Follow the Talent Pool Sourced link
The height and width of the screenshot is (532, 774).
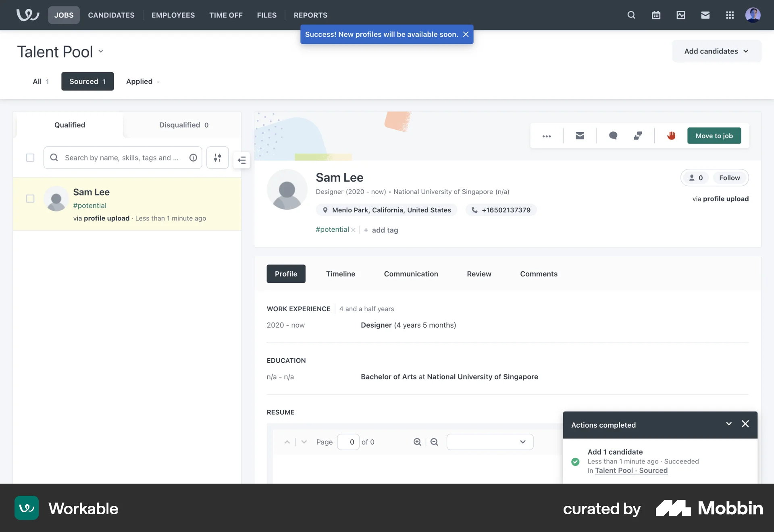point(631,470)
